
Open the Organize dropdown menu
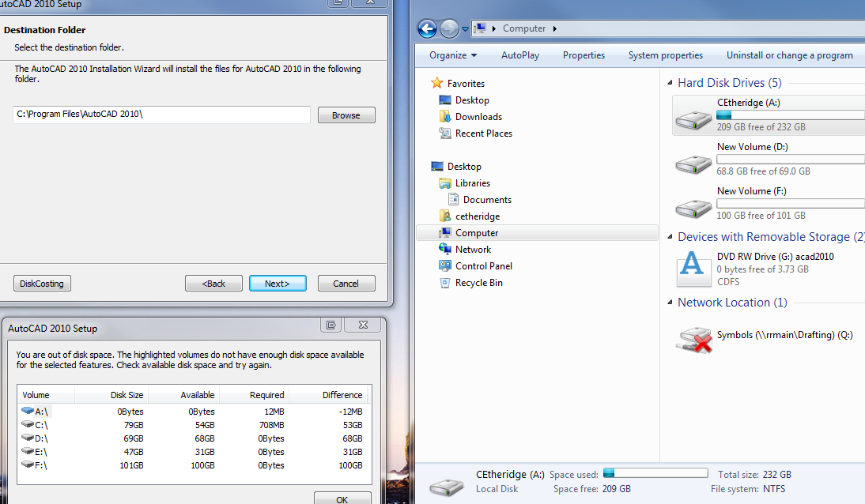(x=452, y=55)
